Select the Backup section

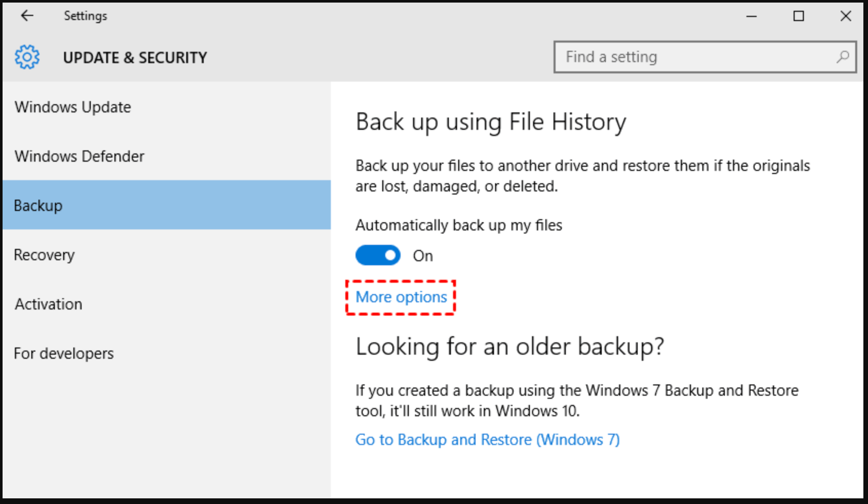(37, 205)
